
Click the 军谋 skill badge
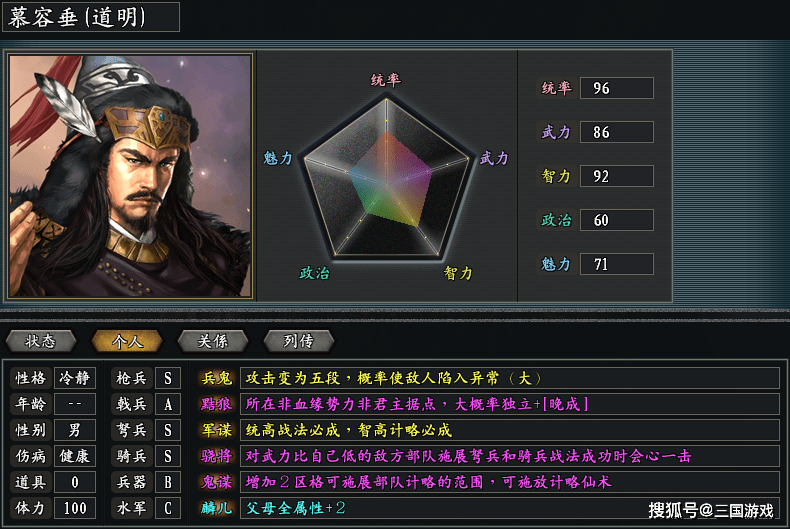[216, 430]
